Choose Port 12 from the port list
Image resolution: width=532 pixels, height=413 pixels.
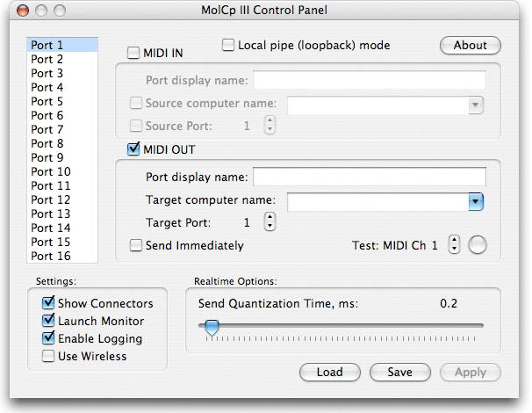(x=51, y=199)
